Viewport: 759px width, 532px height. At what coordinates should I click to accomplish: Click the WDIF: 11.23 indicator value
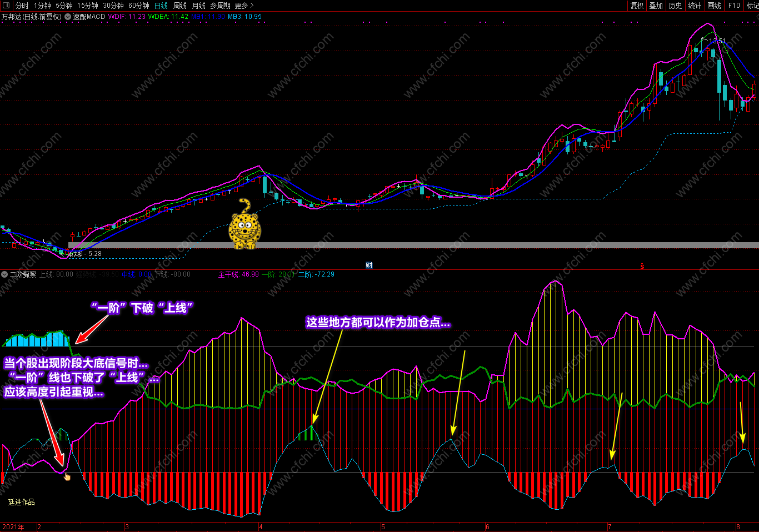127,17
